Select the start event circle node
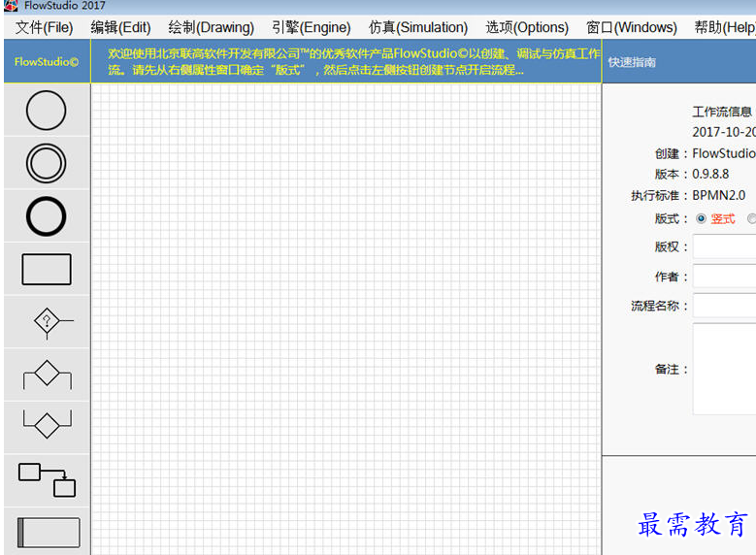Screen dimensions: 756x555 point(47,111)
